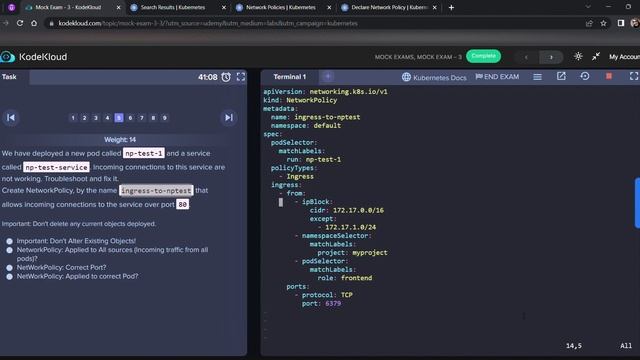This screenshot has width=640, height=360.
Task: Open the terminal hamburger menu
Action: coord(537,77)
